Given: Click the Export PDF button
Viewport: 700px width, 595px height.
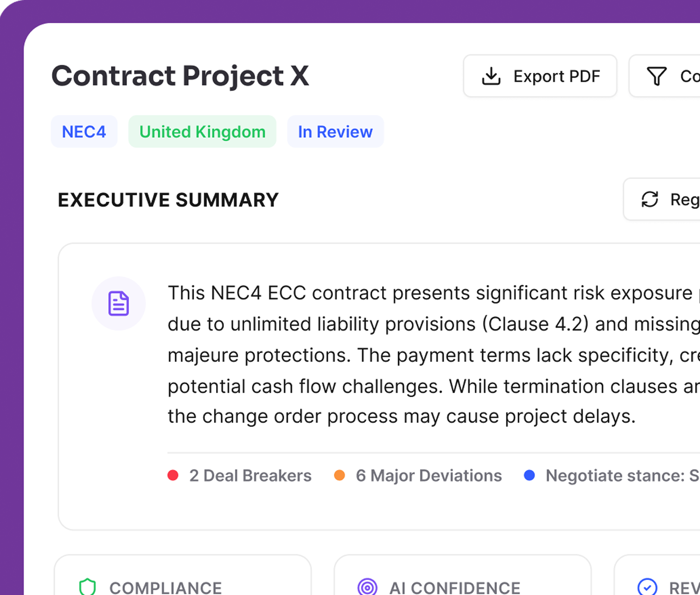Looking at the screenshot, I should coord(540,76).
